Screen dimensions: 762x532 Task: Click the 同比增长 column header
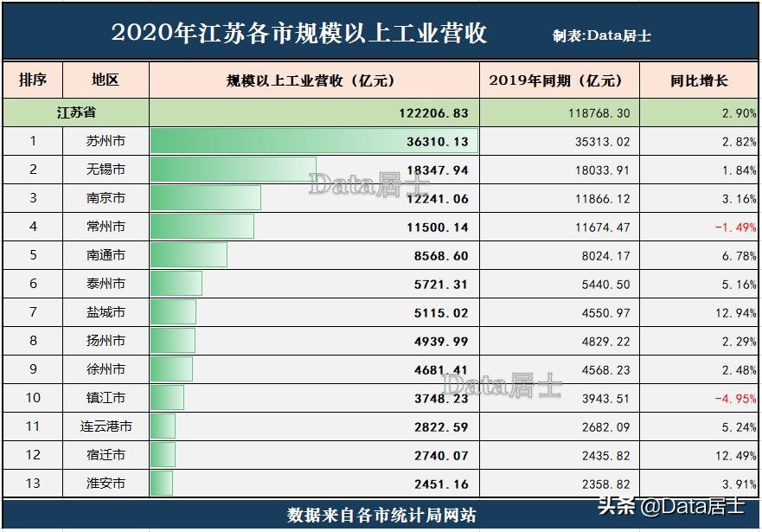click(700, 80)
